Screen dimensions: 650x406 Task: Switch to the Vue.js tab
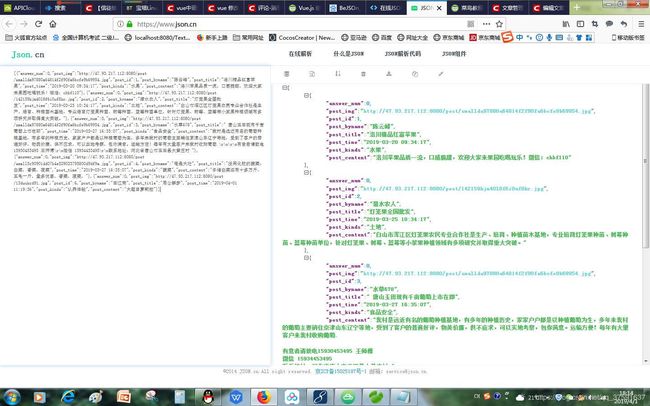(x=304, y=8)
